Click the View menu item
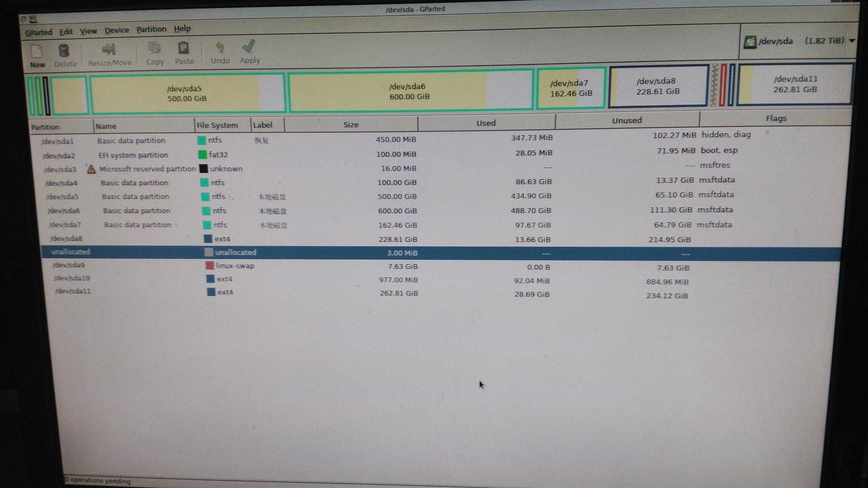Screen dimensions: 868x488 click(87, 28)
